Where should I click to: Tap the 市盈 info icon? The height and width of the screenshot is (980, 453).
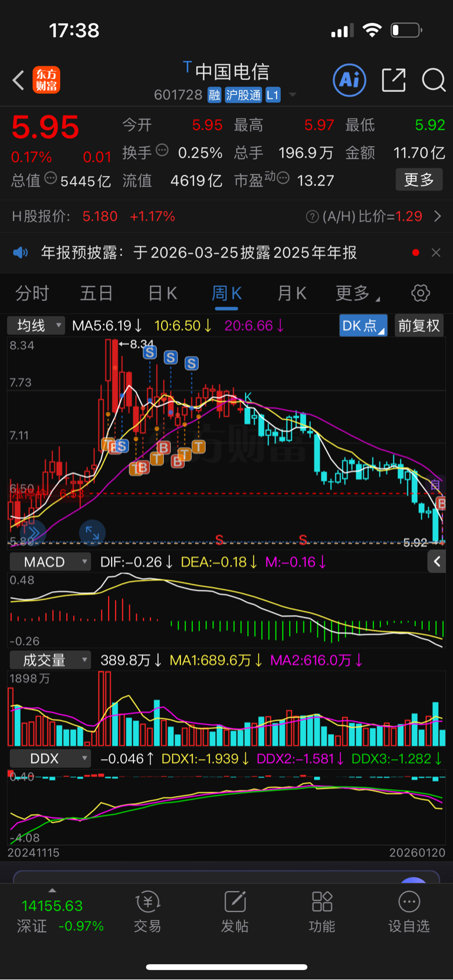283,178
